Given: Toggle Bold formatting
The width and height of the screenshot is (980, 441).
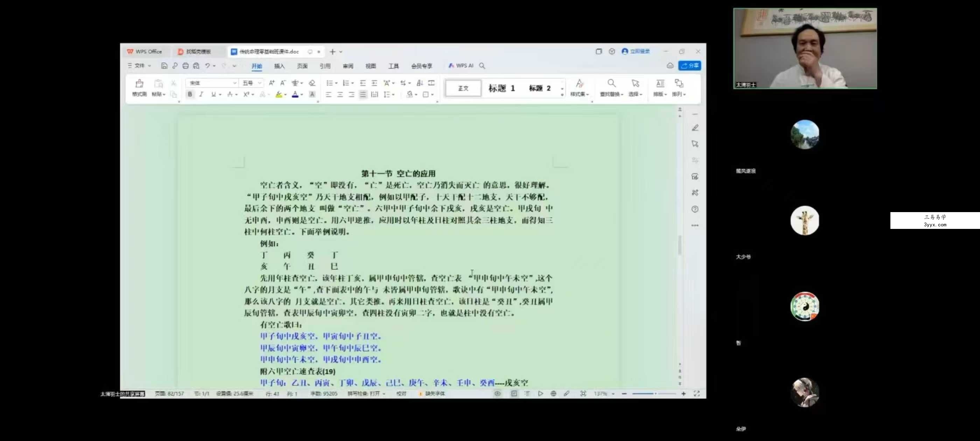Looking at the screenshot, I should [190, 94].
